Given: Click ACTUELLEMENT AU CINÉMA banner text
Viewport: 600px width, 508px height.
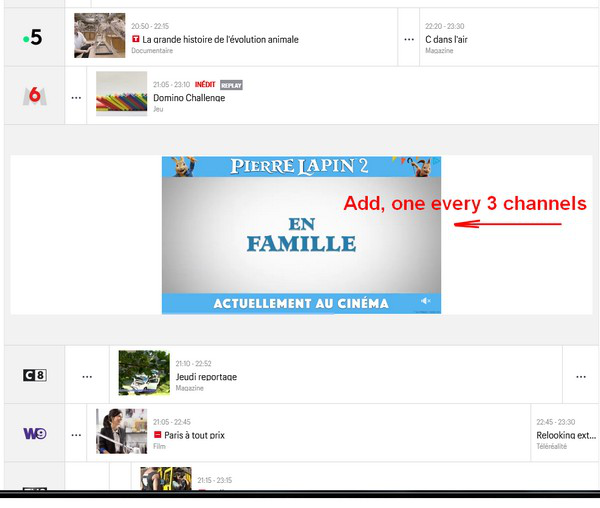Looking at the screenshot, I should pyautogui.click(x=301, y=303).
